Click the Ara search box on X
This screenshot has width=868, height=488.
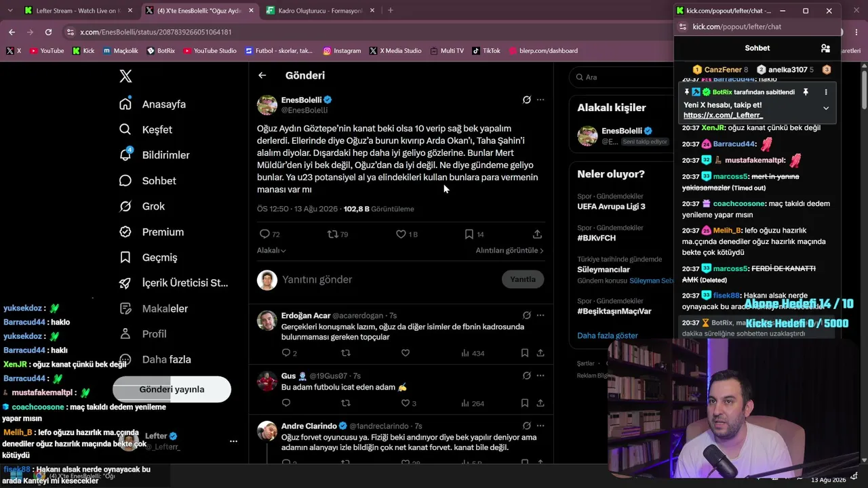point(620,77)
